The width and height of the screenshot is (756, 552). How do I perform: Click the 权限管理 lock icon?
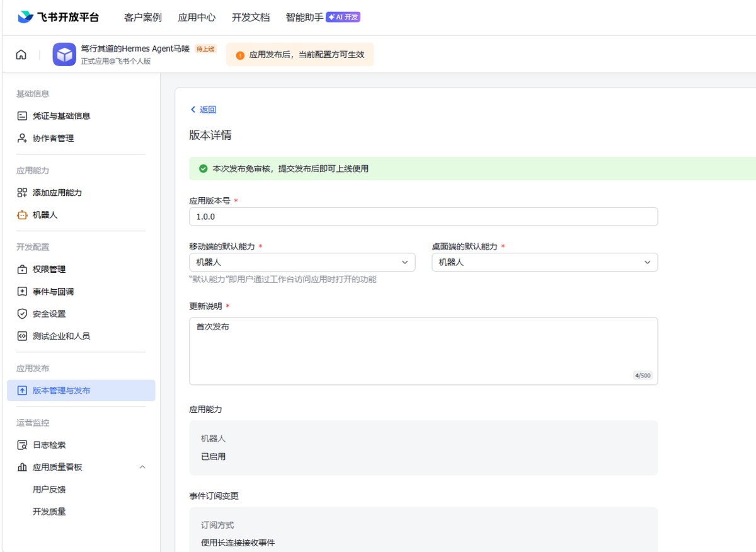(22, 270)
